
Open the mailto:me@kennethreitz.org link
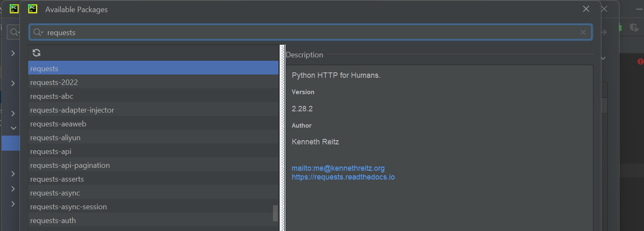coord(338,168)
